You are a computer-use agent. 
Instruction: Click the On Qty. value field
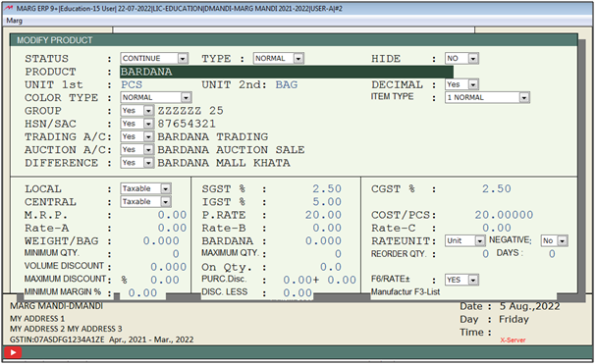pyautogui.click(x=331, y=267)
